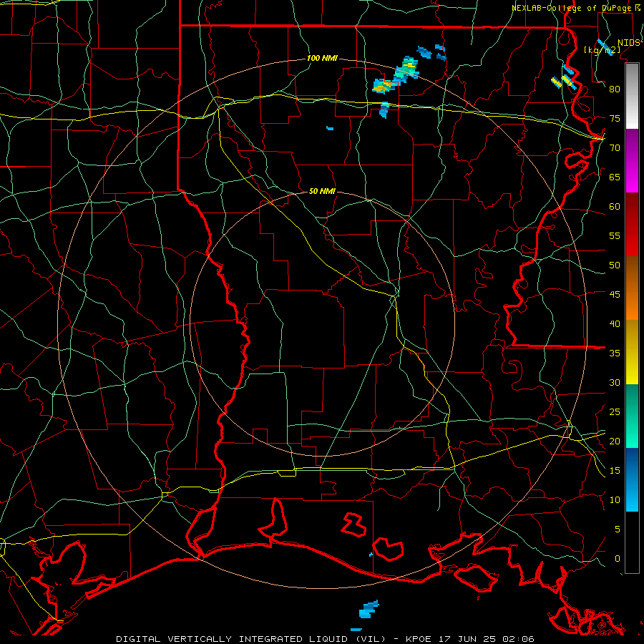The height and width of the screenshot is (644, 644).
Task: Select the orange-brown segment of the VIL legend
Action: pos(632,288)
